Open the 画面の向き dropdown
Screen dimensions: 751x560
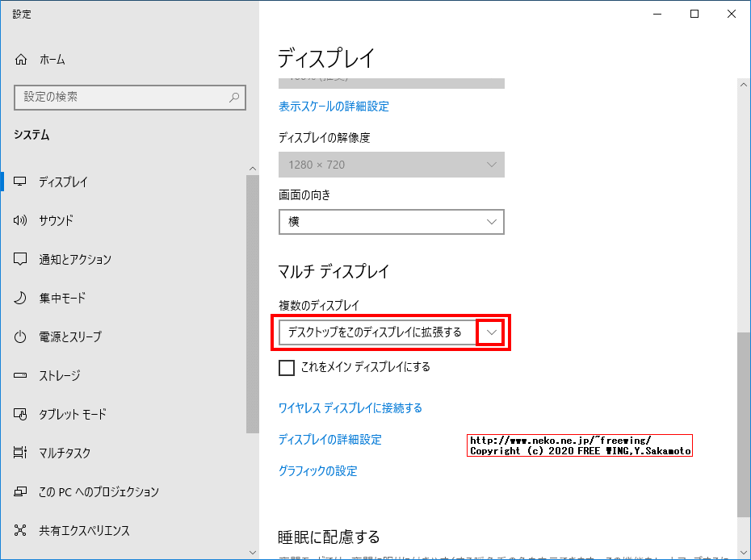[391, 222]
